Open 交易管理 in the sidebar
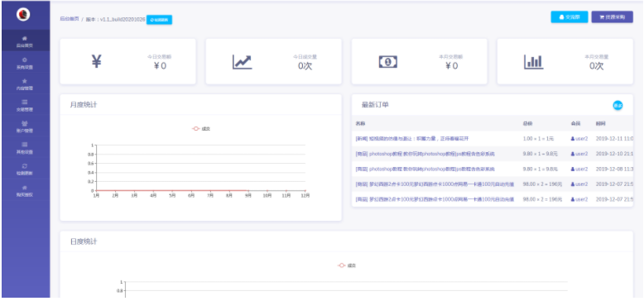This screenshot has height=301, width=644. (25, 105)
